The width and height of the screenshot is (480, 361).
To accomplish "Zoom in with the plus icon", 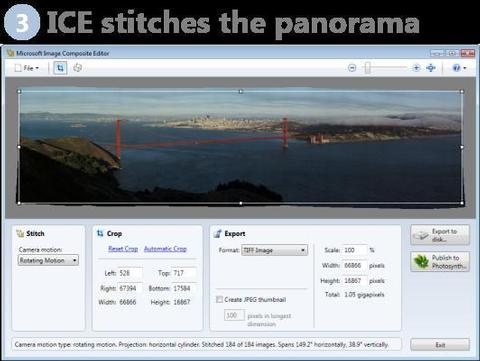I will [416, 68].
